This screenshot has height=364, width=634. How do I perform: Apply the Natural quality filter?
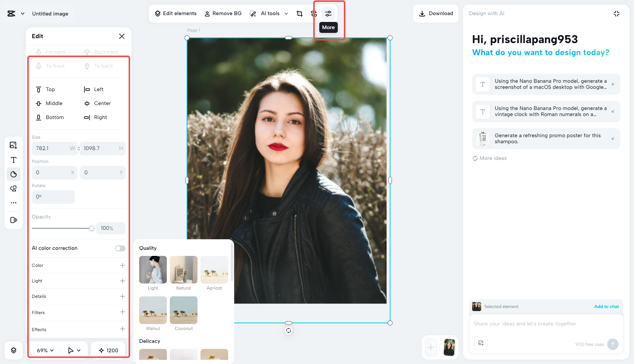[x=183, y=270]
